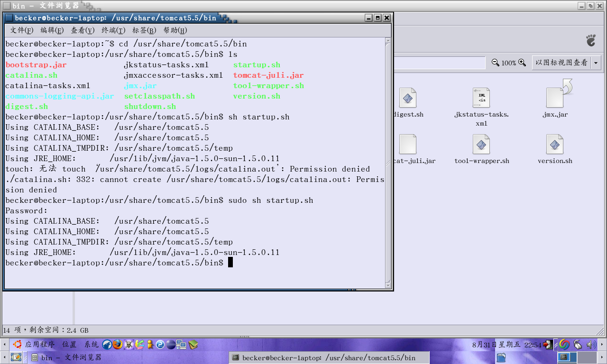Open the 系统 system menu

tap(92, 345)
